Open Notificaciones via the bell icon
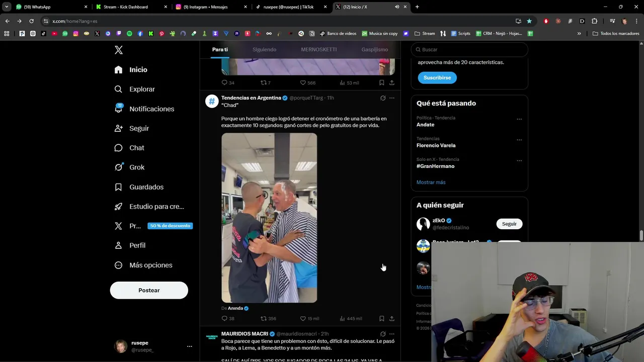Viewport: 644px width, 362px height. point(118,109)
